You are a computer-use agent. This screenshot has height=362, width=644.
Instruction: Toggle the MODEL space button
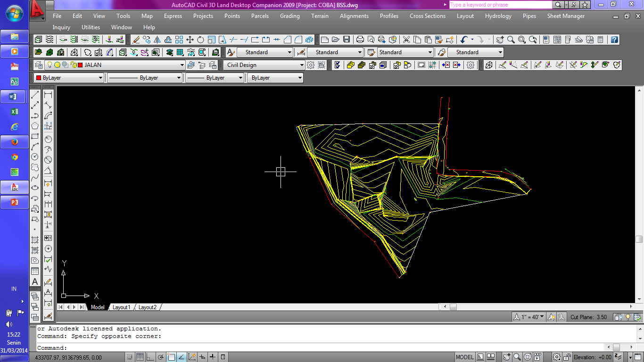[464, 357]
